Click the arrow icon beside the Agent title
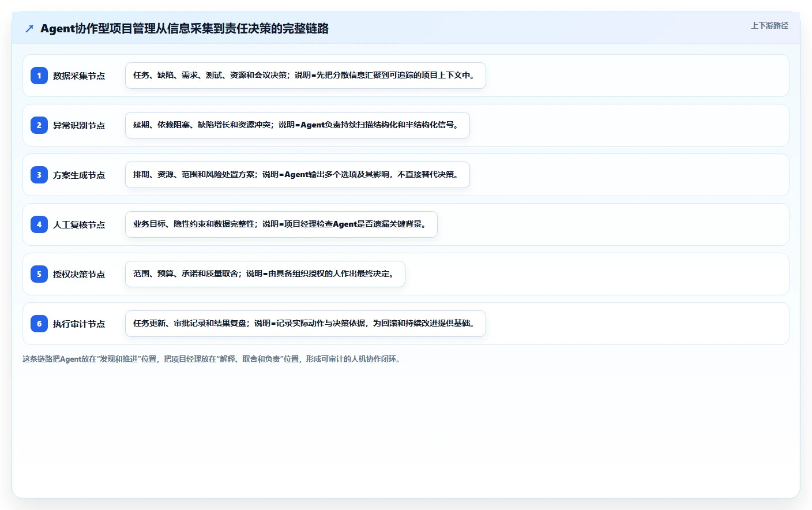812x510 pixels. tap(29, 28)
